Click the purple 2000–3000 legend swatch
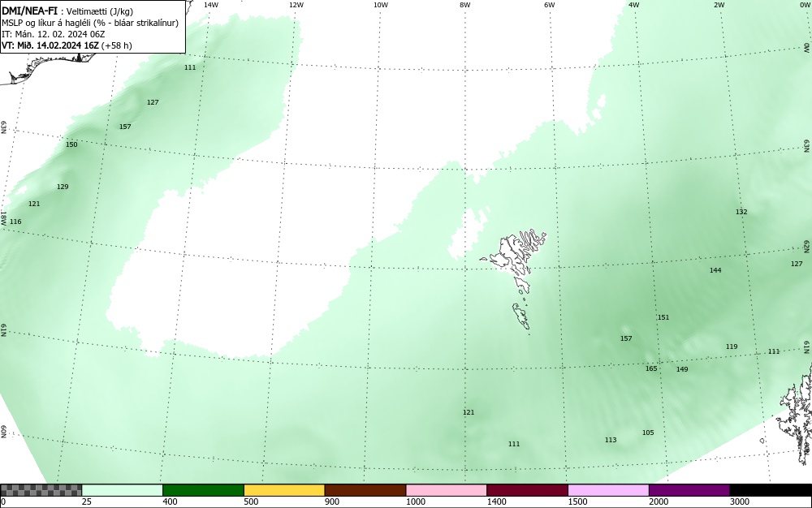 pos(689,490)
